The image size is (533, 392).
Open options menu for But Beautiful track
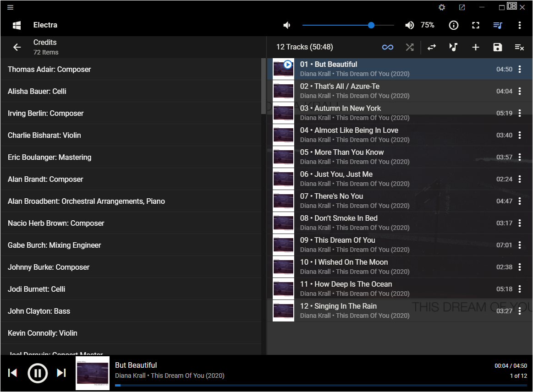pos(519,69)
